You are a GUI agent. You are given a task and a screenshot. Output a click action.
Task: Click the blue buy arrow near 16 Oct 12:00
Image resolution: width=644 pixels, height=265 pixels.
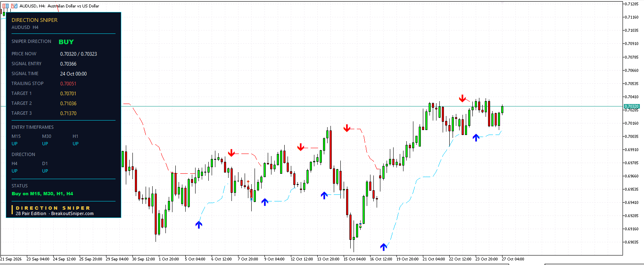pyautogui.click(x=384, y=247)
